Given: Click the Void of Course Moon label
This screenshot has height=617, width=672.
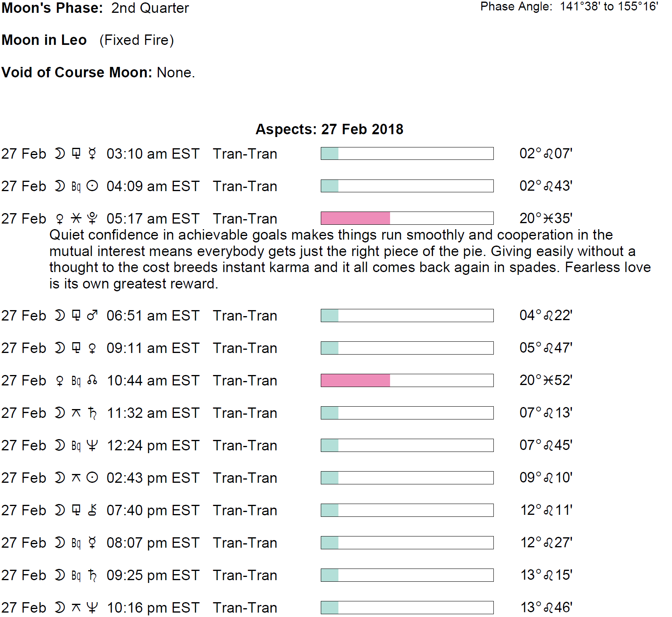Looking at the screenshot, I should pyautogui.click(x=77, y=73).
